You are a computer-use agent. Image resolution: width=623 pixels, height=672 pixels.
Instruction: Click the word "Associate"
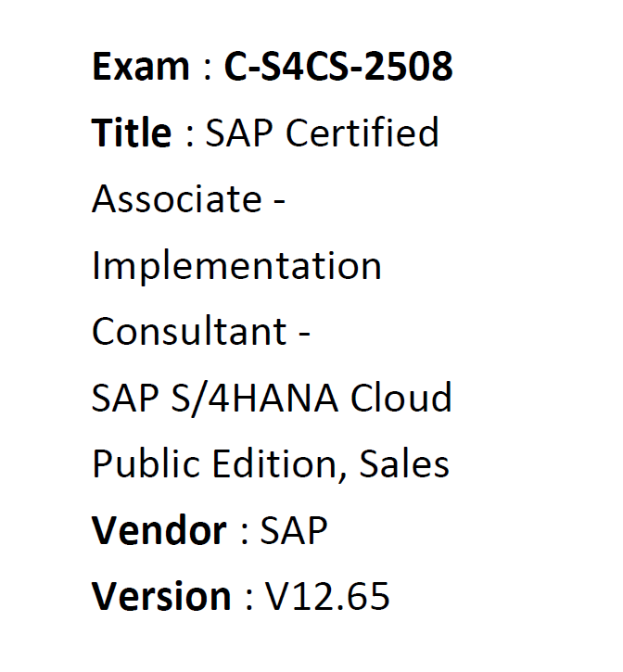point(176,199)
